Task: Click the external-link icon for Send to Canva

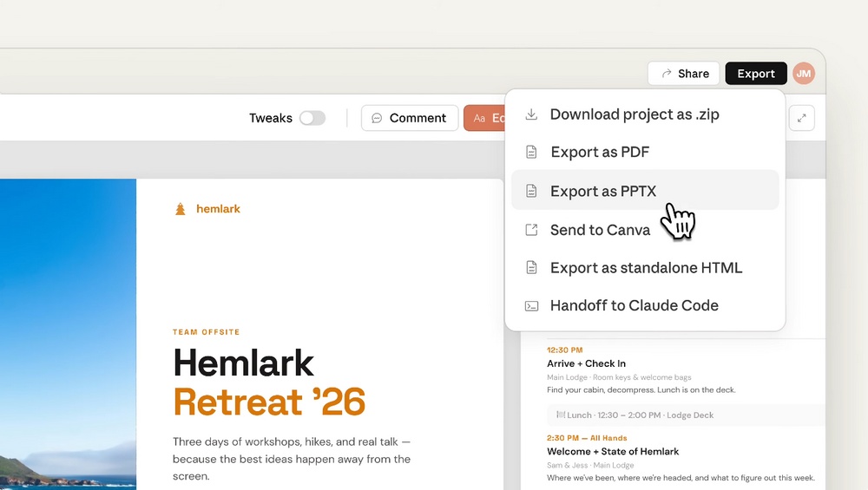Action: point(532,230)
